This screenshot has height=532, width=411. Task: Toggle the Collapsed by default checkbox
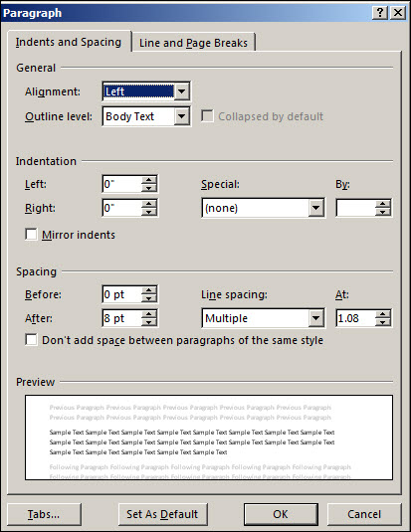click(207, 116)
